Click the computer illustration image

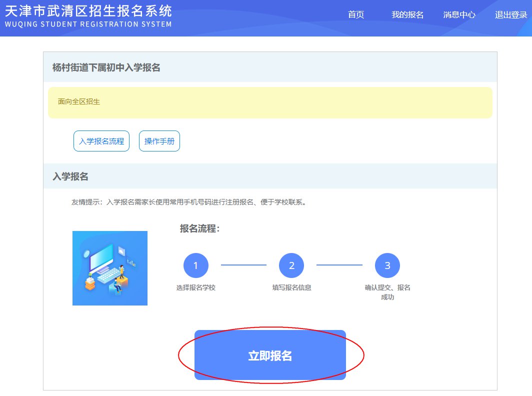pyautogui.click(x=110, y=268)
